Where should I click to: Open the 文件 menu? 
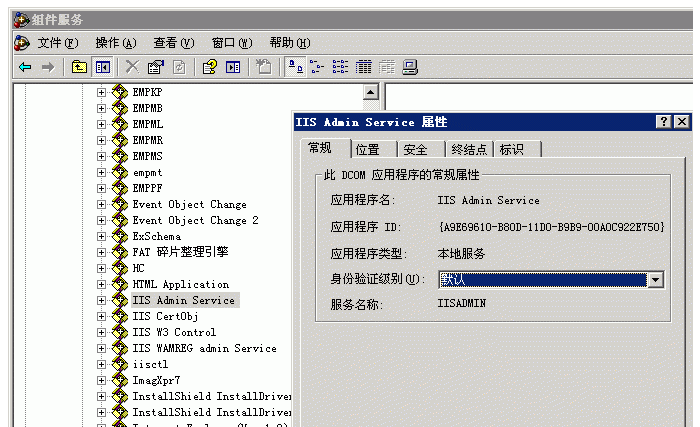[56, 43]
